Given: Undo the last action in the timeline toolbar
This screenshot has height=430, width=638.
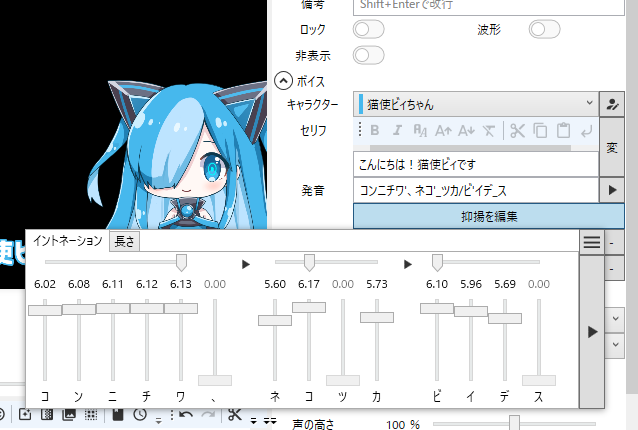Looking at the screenshot, I should [186, 415].
